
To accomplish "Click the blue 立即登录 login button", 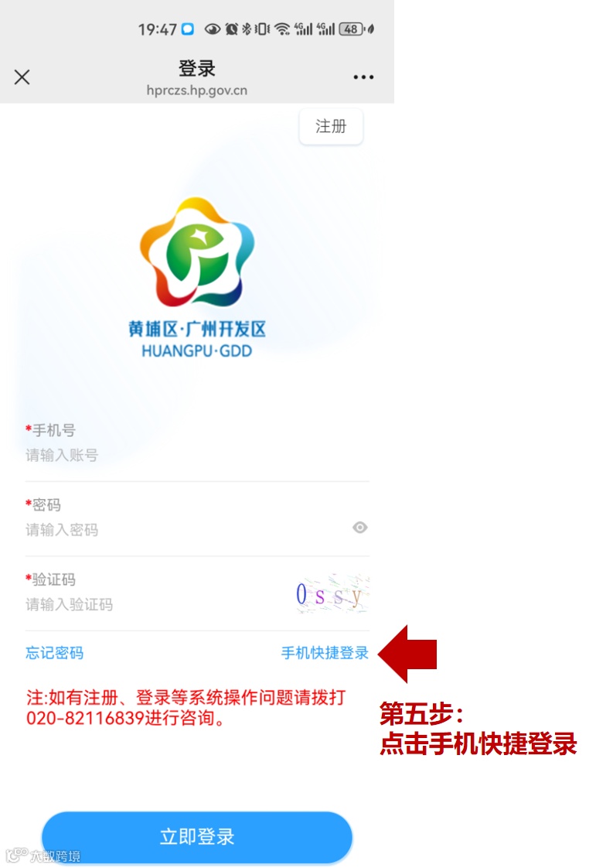I will 197,836.
